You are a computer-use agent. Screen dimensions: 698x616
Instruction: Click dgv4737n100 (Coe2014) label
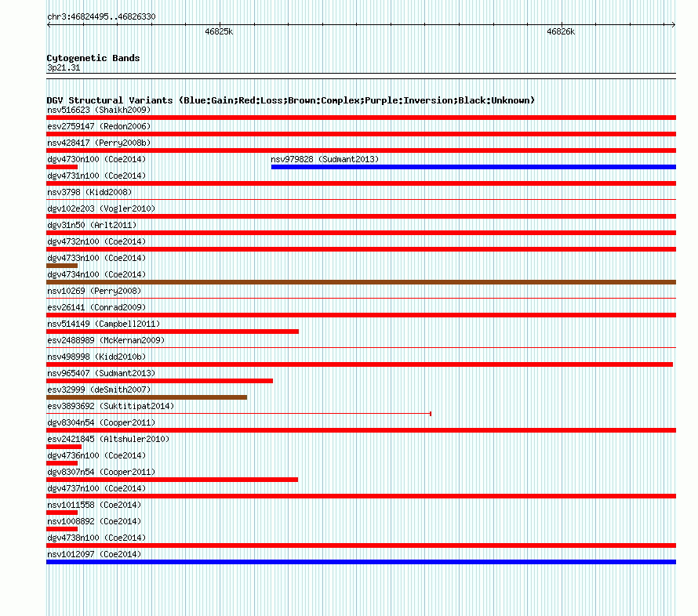click(x=96, y=488)
